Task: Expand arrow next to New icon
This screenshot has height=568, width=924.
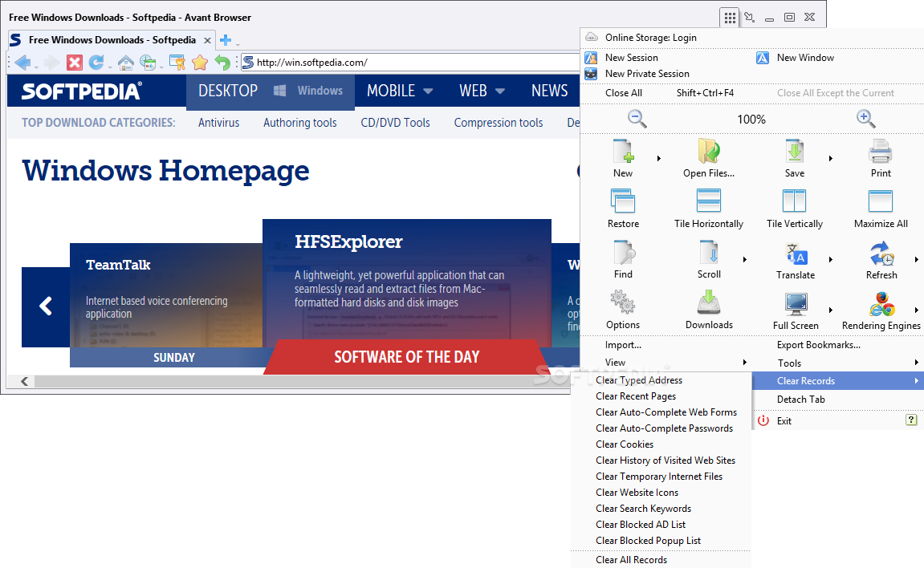Action: coord(659,158)
